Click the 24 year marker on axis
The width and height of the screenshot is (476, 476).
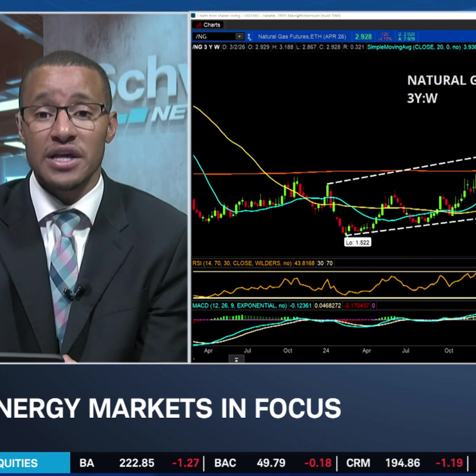pyautogui.click(x=326, y=350)
